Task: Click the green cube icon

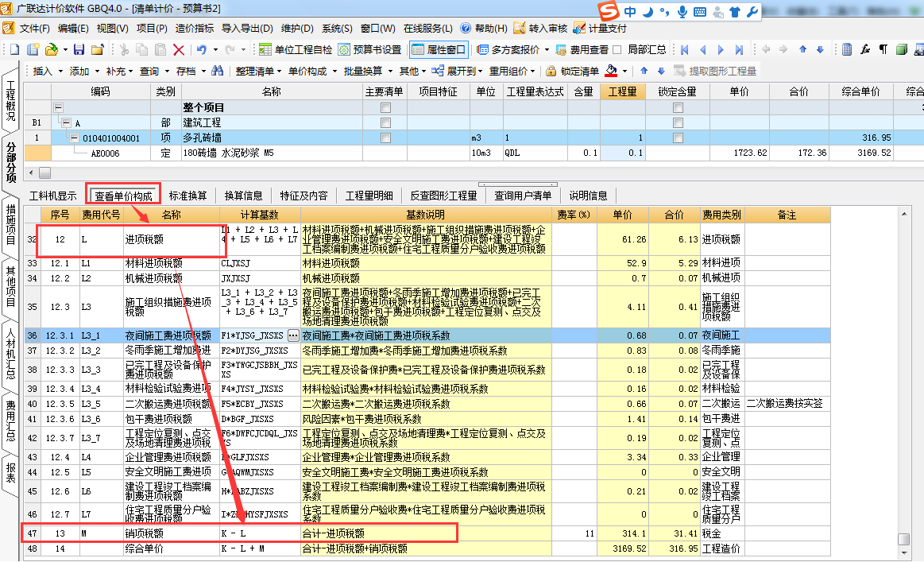Action: [902, 49]
